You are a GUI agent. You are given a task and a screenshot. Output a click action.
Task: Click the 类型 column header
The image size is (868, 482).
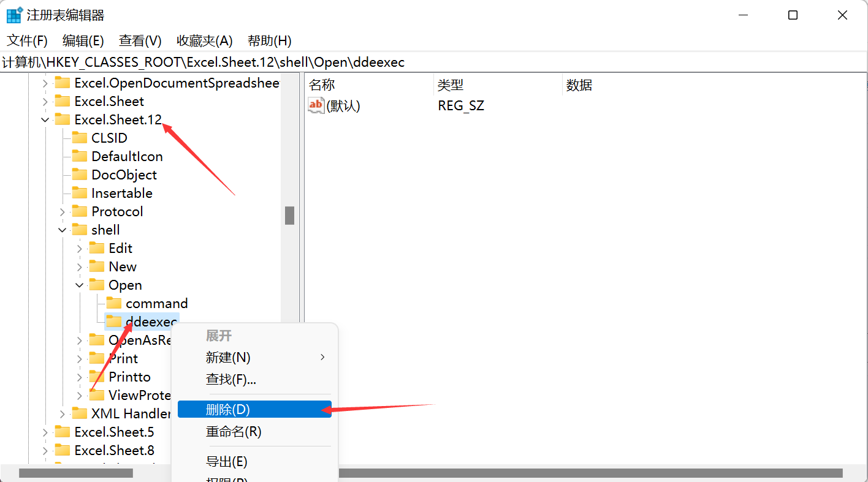[x=497, y=85]
